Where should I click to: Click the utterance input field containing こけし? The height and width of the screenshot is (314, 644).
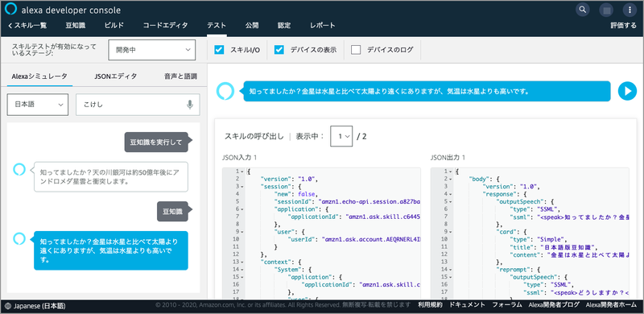tap(138, 105)
